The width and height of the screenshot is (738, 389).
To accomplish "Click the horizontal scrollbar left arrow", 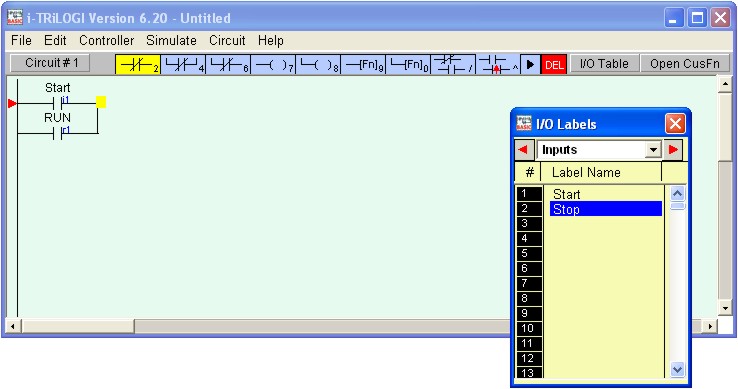I will pos(13,326).
